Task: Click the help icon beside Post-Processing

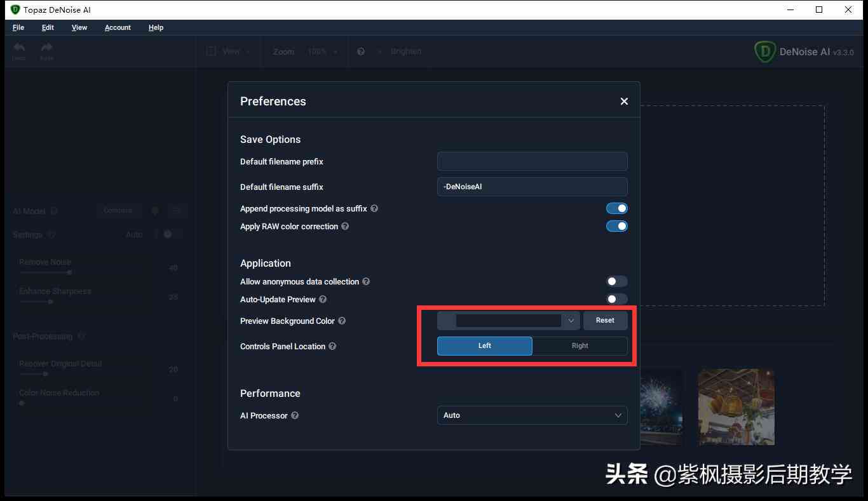Action: tap(81, 336)
